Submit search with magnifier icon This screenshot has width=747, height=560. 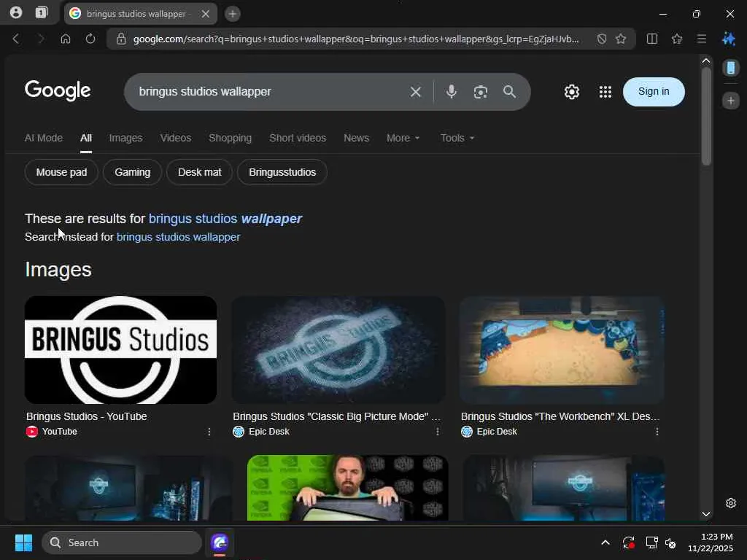(x=509, y=91)
